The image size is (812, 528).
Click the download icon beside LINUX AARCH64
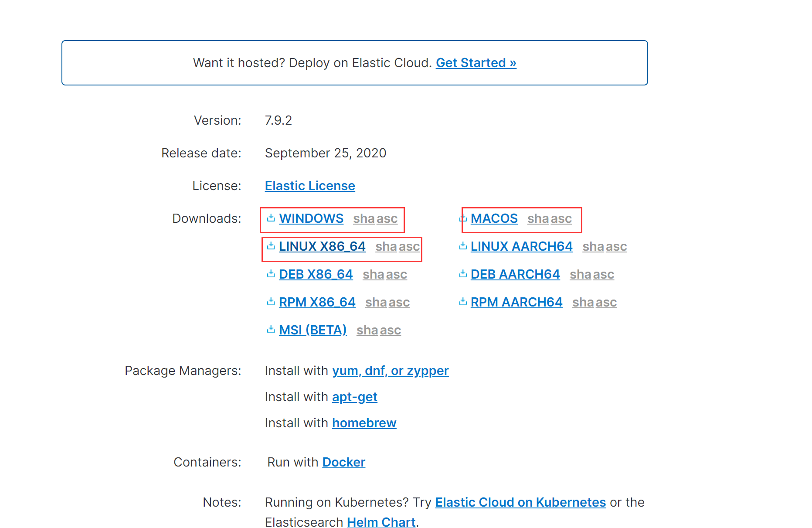coord(463,246)
